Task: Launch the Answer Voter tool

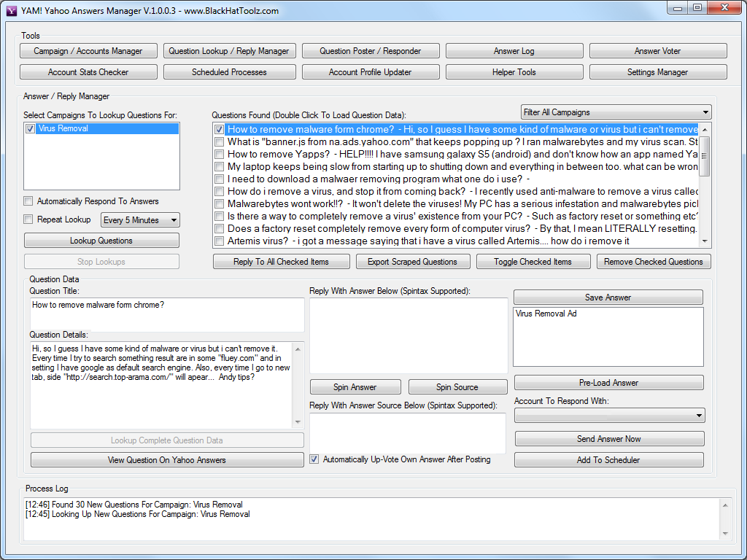Action: 658,51
